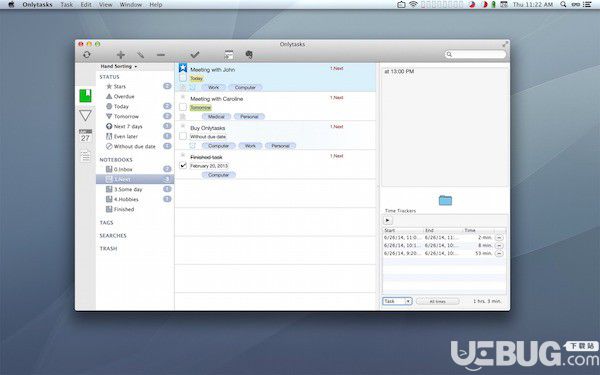Open the Window menu
Viewport: 600px width, 375px height.
point(131,5)
